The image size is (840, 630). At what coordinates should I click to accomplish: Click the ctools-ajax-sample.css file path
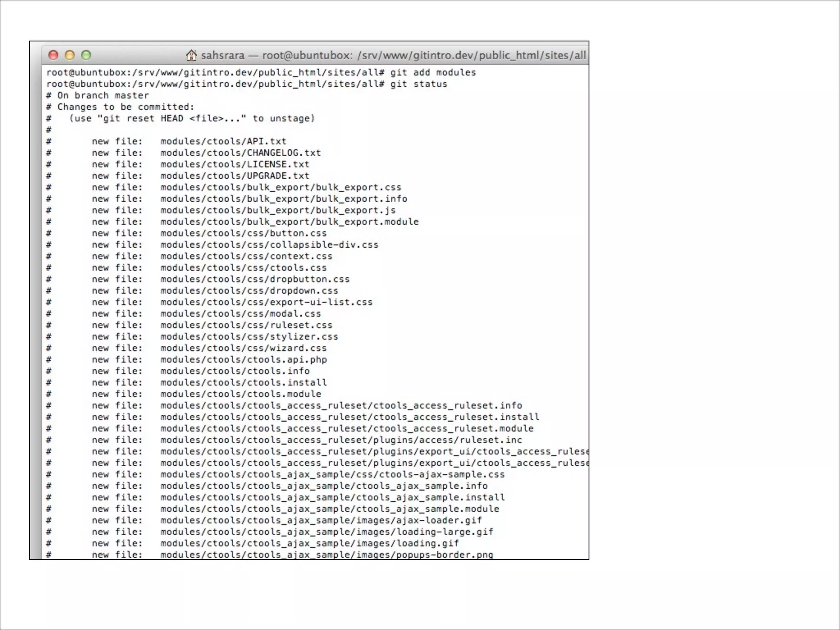click(332, 475)
